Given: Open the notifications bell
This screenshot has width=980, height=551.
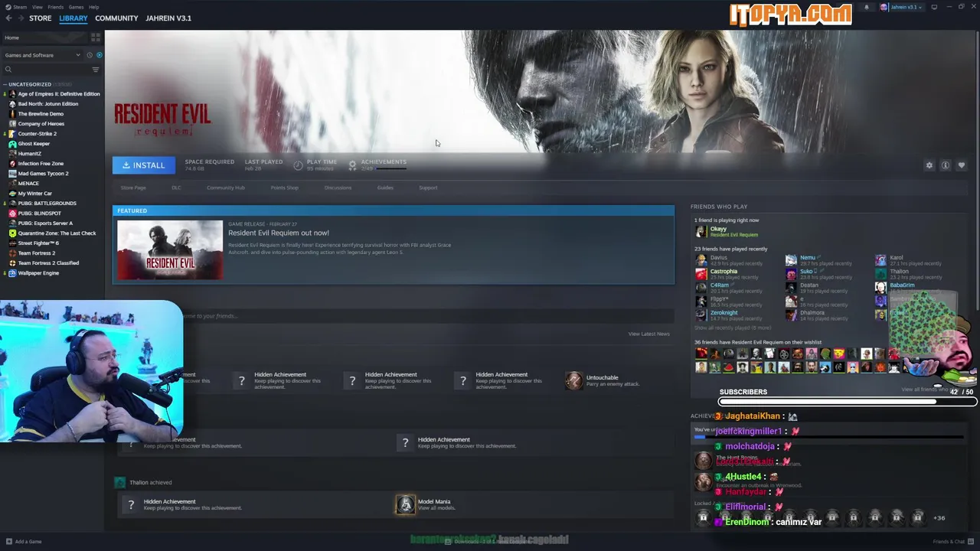Looking at the screenshot, I should [x=867, y=7].
